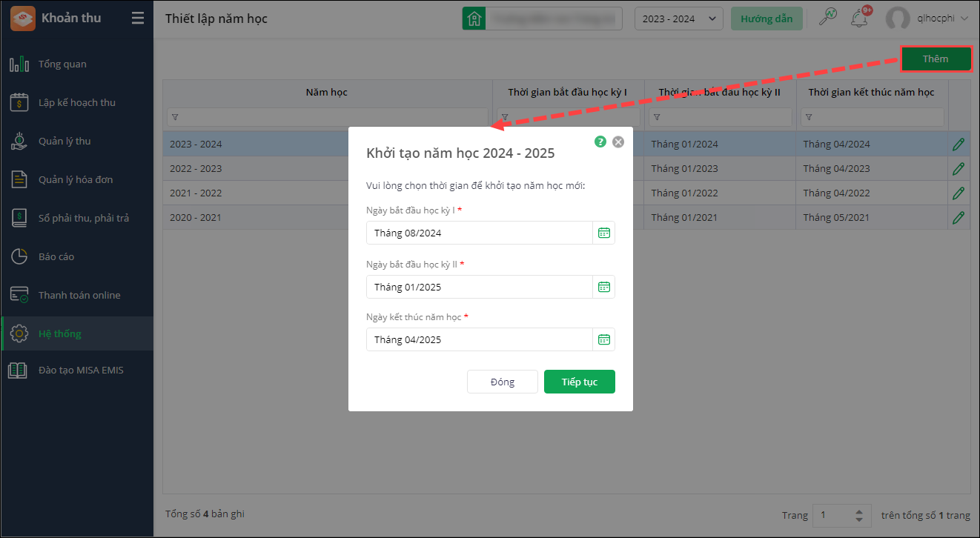Click the green home icon in header
Image resolution: width=980 pixels, height=538 pixels.
click(x=474, y=19)
